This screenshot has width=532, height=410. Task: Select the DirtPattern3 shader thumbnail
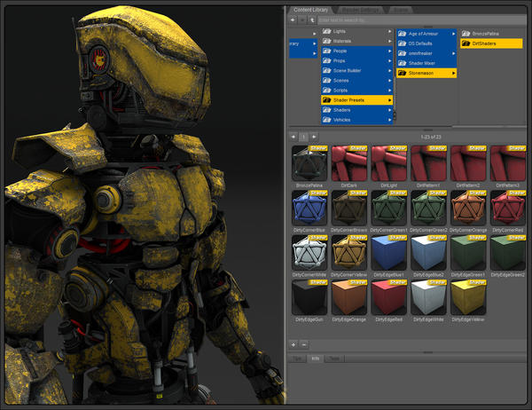(508, 163)
